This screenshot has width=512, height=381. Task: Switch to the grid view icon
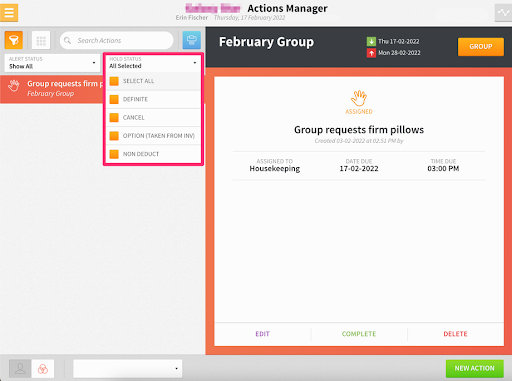click(41, 41)
